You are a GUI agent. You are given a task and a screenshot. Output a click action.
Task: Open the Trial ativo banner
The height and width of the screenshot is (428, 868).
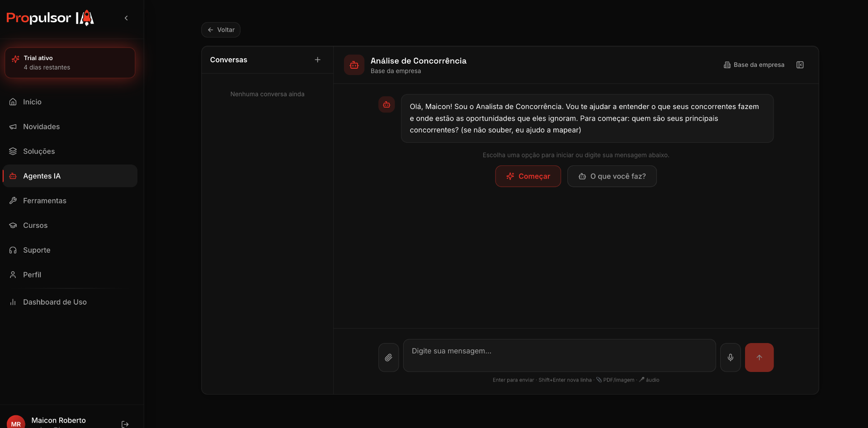tap(70, 63)
